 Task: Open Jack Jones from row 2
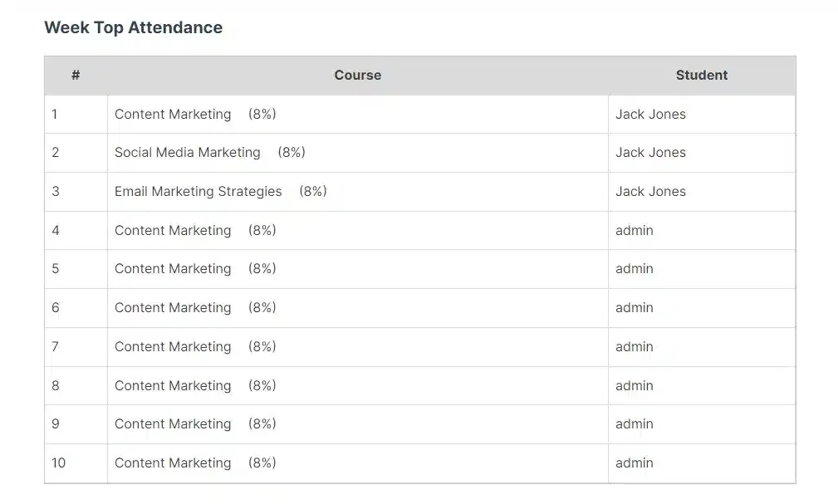tap(650, 153)
